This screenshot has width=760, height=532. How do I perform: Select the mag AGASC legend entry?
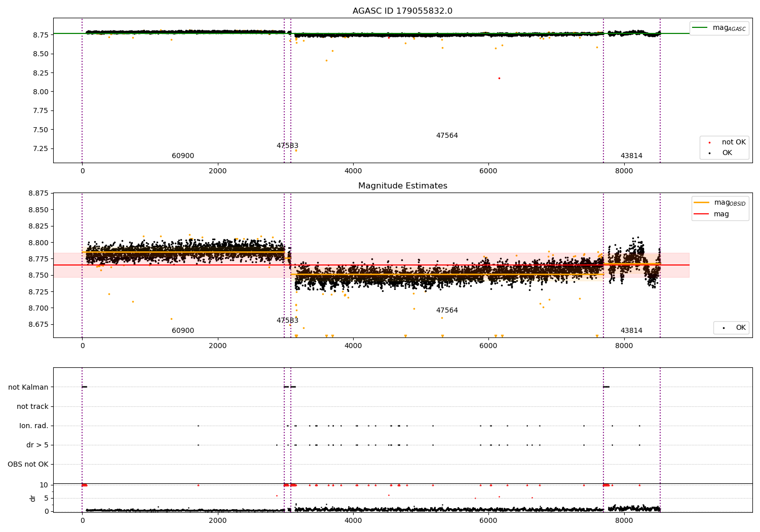coord(719,28)
